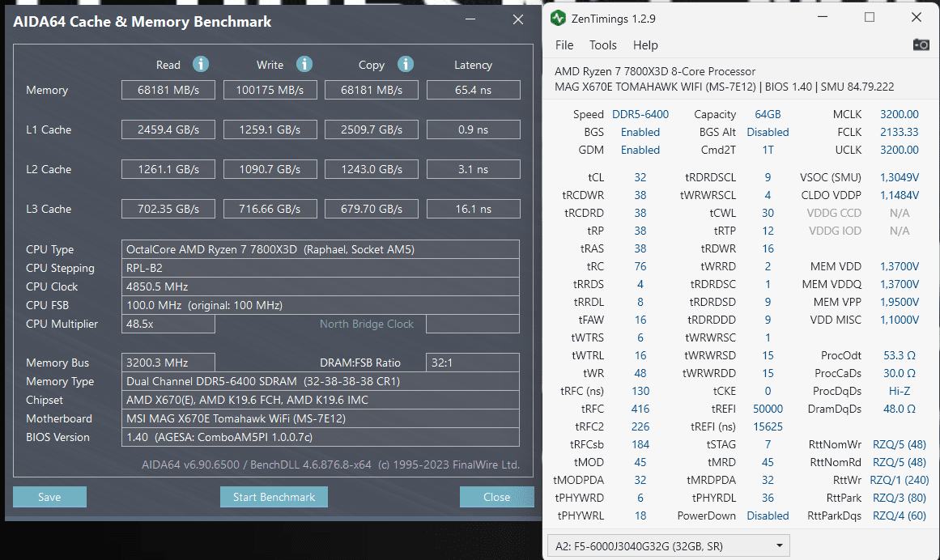Close the ZenTimings window with the X
Viewport: 940px width, 560px height.
pos(916,17)
